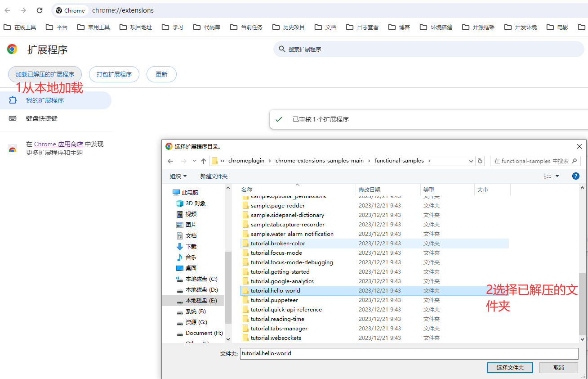Sort files by 修改日期 column
This screenshot has width=588, height=379.
[388, 190]
